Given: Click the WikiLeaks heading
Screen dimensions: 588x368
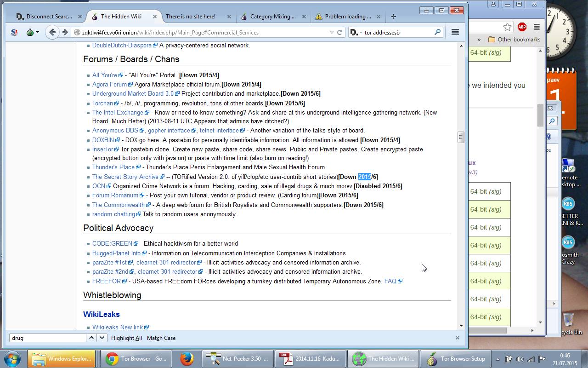Looking at the screenshot, I should [102, 315].
